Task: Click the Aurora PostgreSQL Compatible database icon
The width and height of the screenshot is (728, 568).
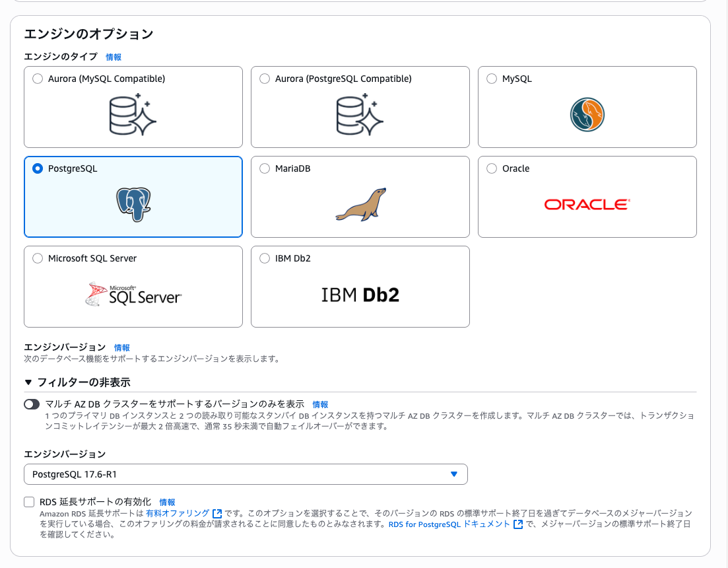Action: [360, 115]
